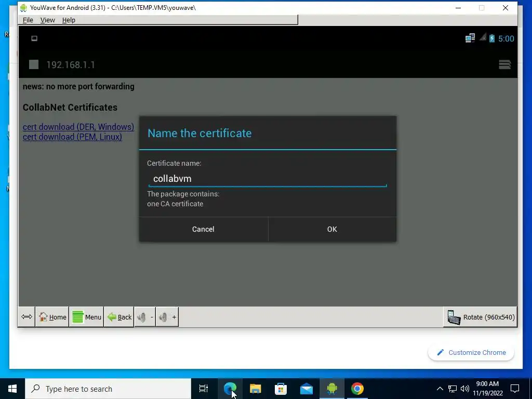Click the system tray network icon
Image resolution: width=532 pixels, height=399 pixels.
click(x=453, y=389)
